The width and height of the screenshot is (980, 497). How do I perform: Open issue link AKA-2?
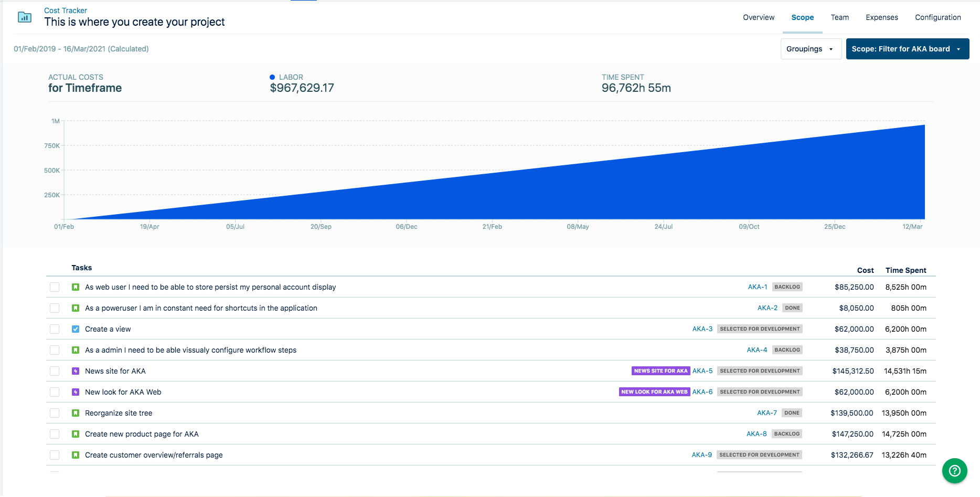[768, 308]
